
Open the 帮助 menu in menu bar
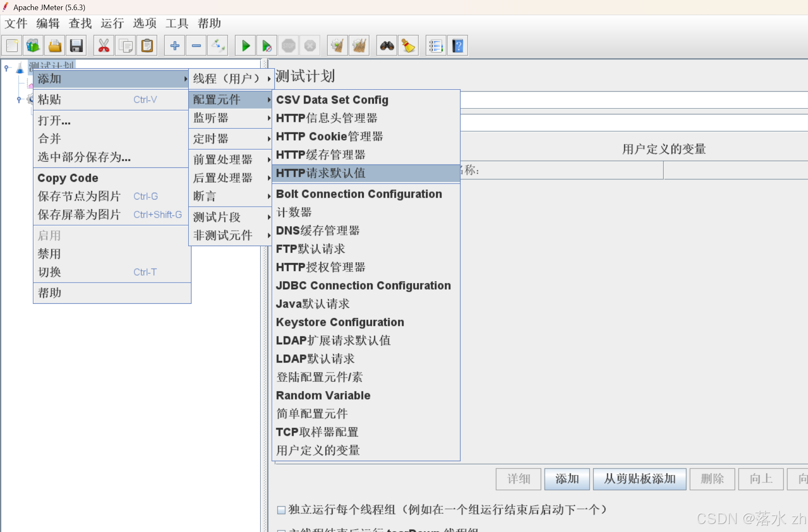(x=209, y=23)
